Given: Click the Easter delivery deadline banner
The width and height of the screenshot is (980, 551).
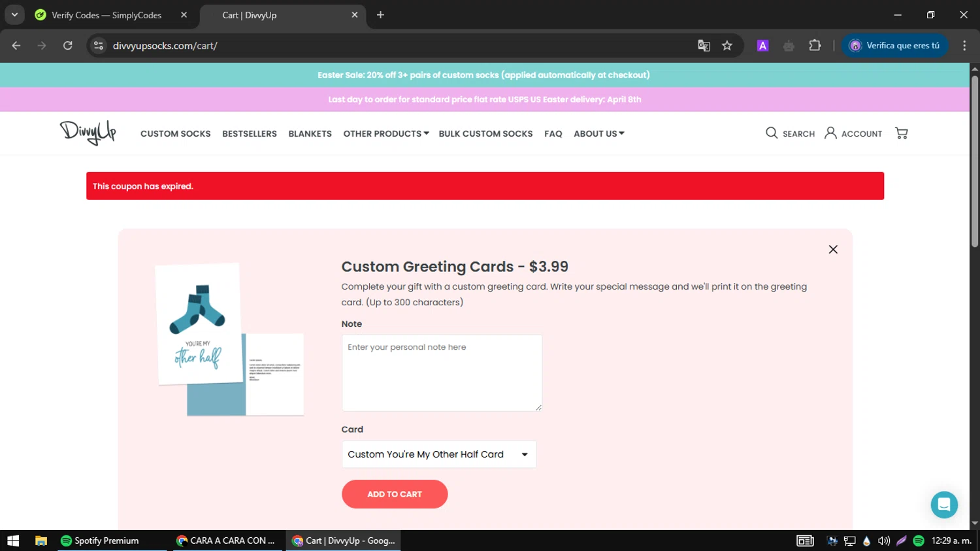Looking at the screenshot, I should point(484,99).
